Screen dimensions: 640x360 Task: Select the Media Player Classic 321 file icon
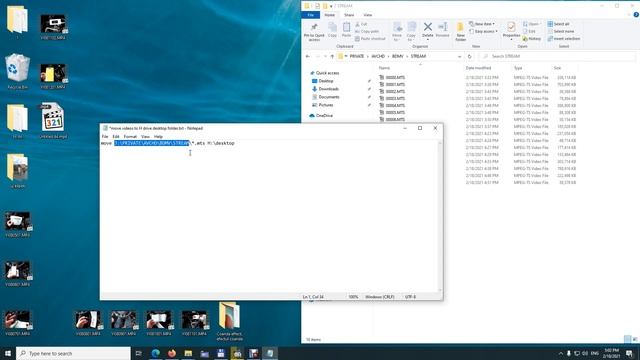point(53,120)
